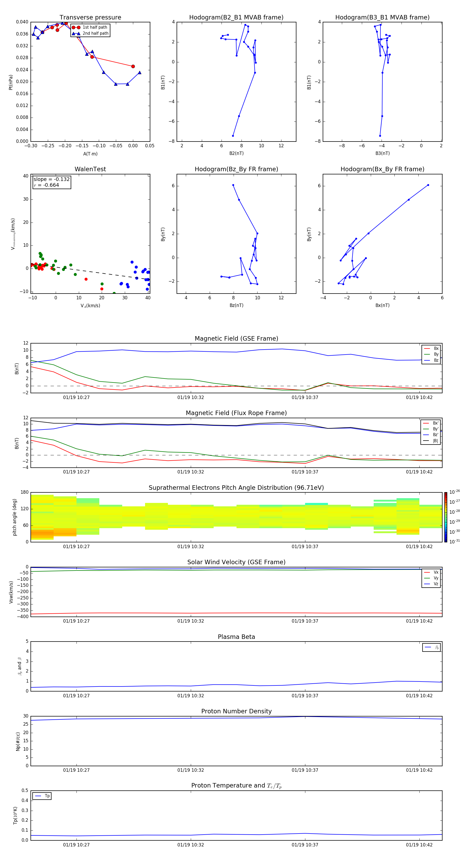Click the Bx entry in the GSE magnetic field legend

click(431, 349)
